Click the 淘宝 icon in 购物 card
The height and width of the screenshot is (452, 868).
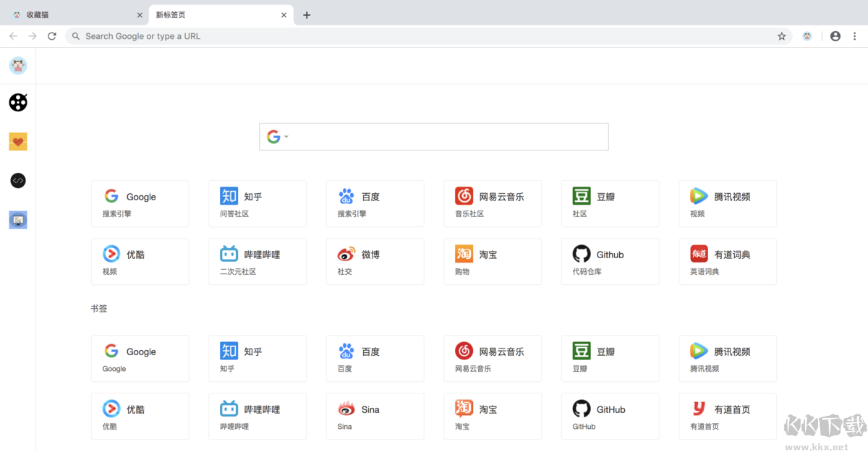point(464,254)
